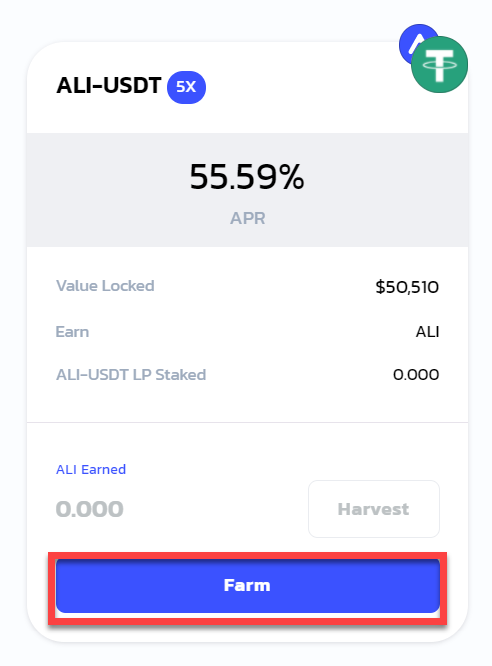Click the Harvest text label
The width and height of the screenshot is (492, 666).
373,509
